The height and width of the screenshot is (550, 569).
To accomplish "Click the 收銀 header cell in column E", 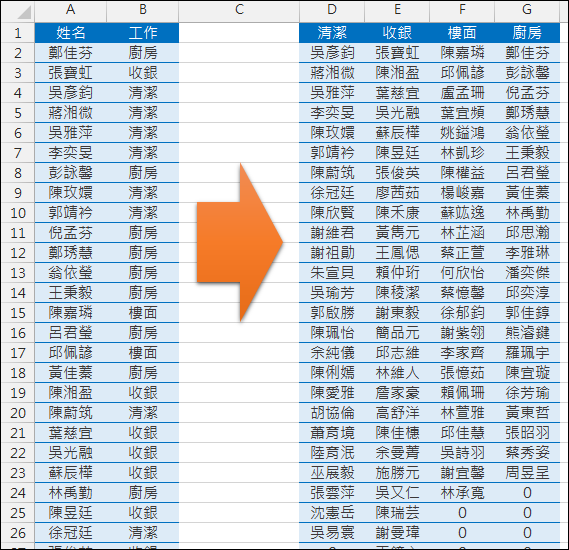I will tap(397, 33).
